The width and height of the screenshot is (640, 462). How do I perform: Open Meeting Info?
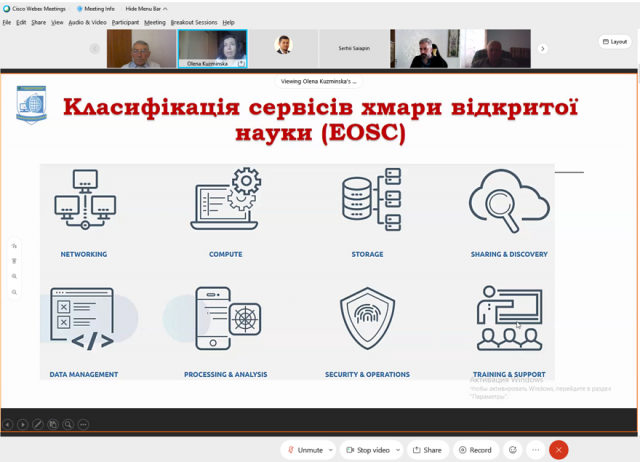coord(96,9)
